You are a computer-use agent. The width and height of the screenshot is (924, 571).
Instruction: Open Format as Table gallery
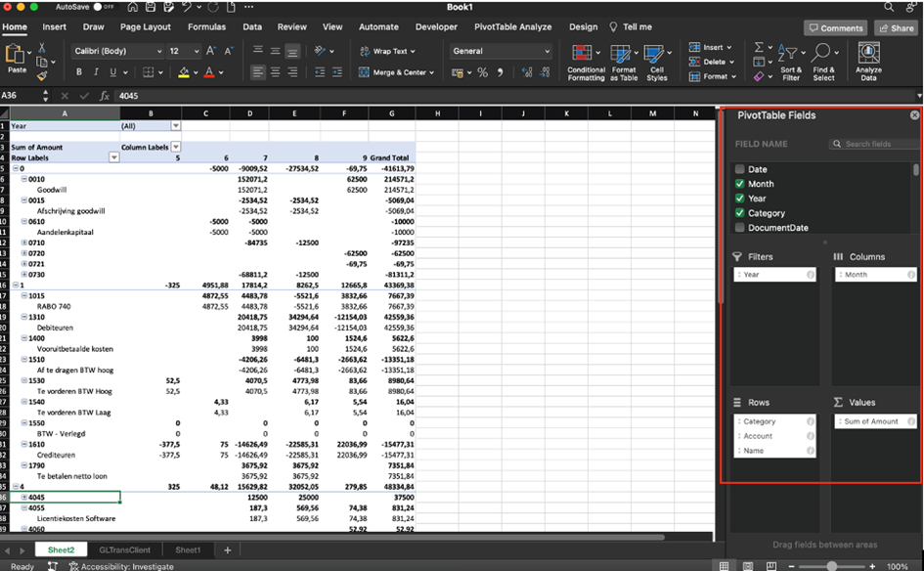(624, 56)
